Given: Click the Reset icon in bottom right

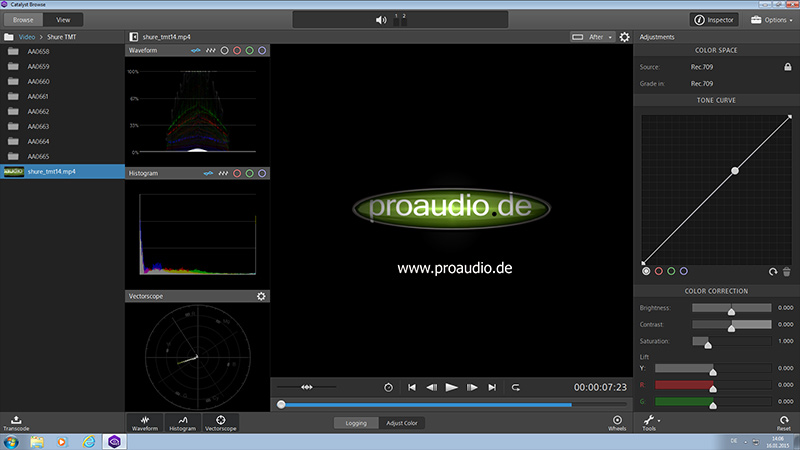Looking at the screenshot, I should pos(783,421).
